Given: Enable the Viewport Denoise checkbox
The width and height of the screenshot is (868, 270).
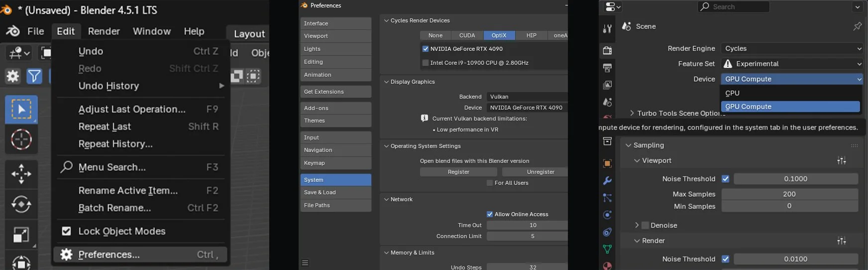Looking at the screenshot, I should point(646,225).
